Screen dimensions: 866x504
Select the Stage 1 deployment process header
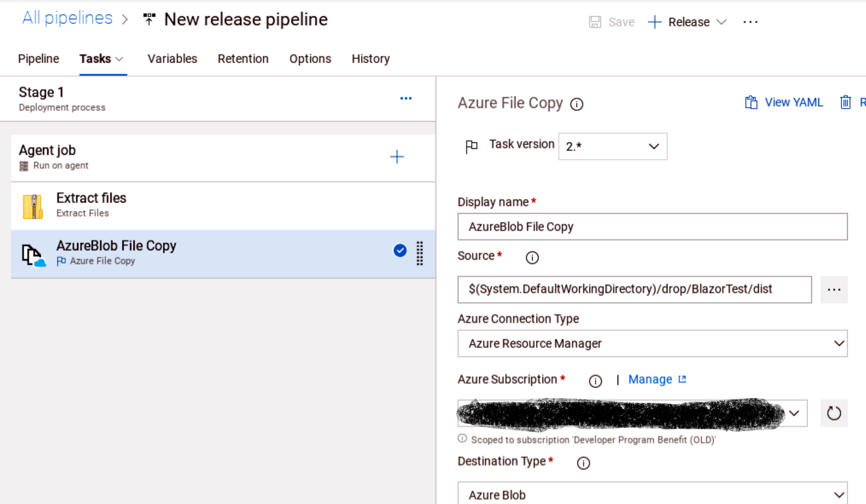pos(218,99)
